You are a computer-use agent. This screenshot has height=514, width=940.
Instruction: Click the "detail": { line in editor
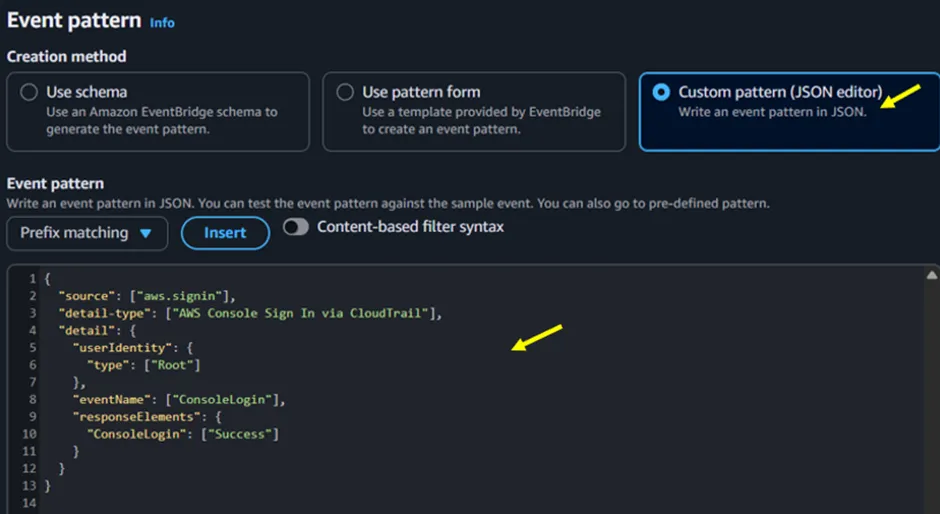coord(97,330)
